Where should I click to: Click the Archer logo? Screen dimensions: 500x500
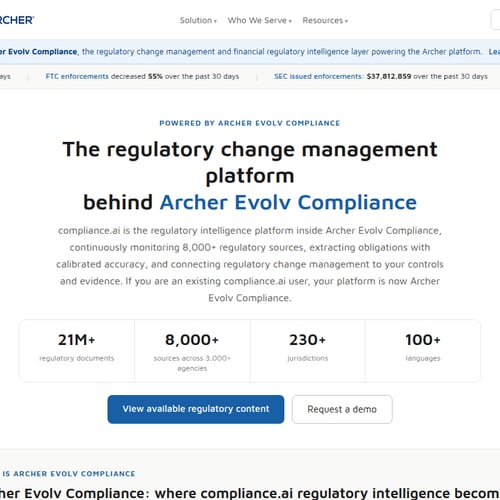pos(17,20)
